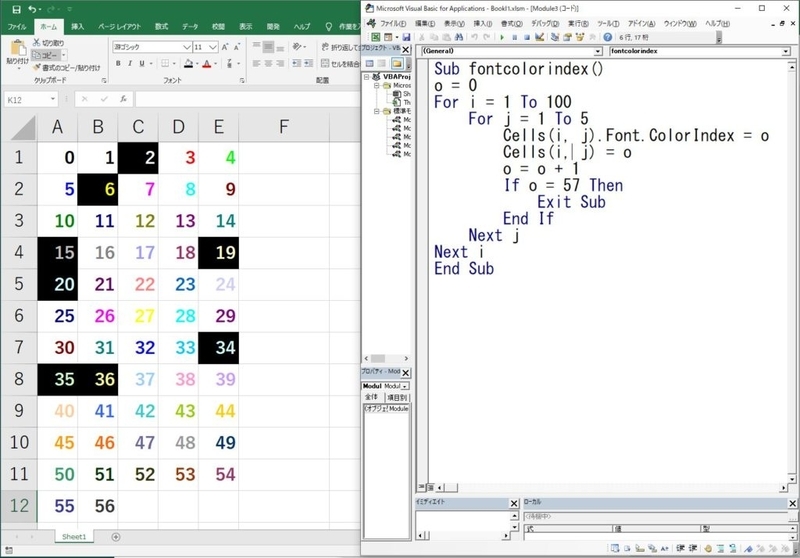Viewport: 800px width, 558px height.
Task: Open Object Browser icon in VBA toolbar
Action: tap(580, 37)
